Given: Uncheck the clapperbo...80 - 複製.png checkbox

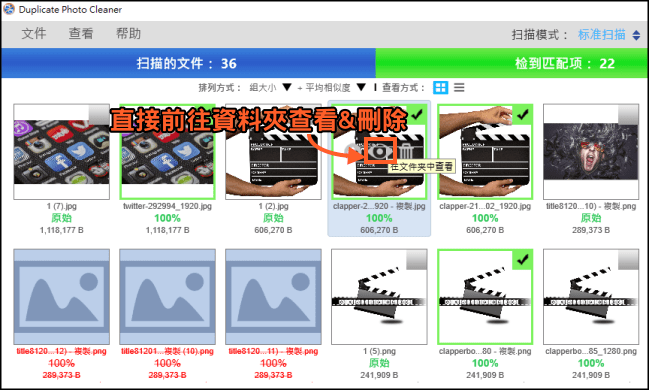Looking at the screenshot, I should point(523,260).
